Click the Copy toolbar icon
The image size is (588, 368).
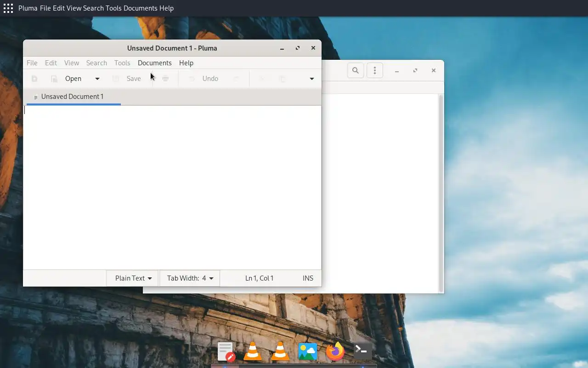(283, 79)
